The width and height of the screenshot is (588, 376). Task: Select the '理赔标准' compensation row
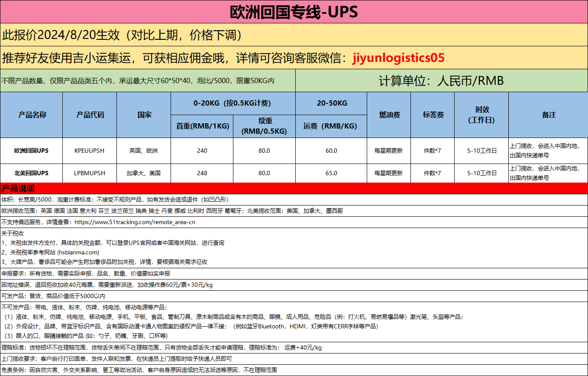(294, 348)
